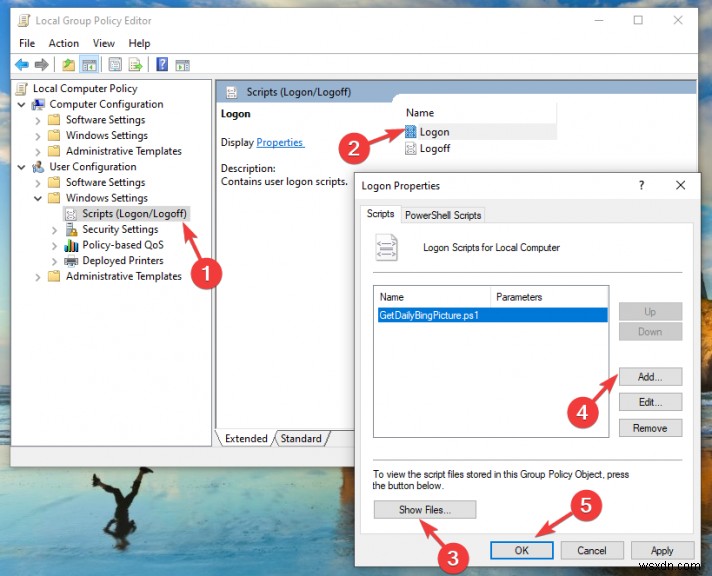Open the Help menu

pyautogui.click(x=139, y=43)
